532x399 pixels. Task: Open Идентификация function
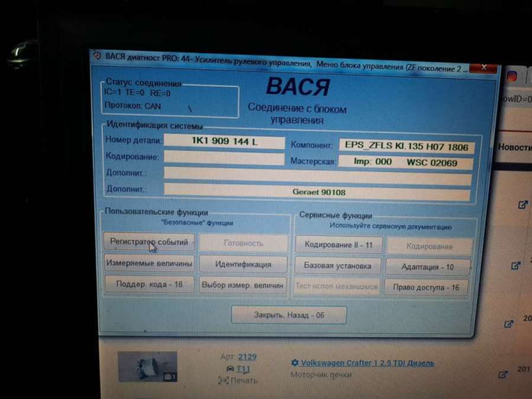coord(243,264)
